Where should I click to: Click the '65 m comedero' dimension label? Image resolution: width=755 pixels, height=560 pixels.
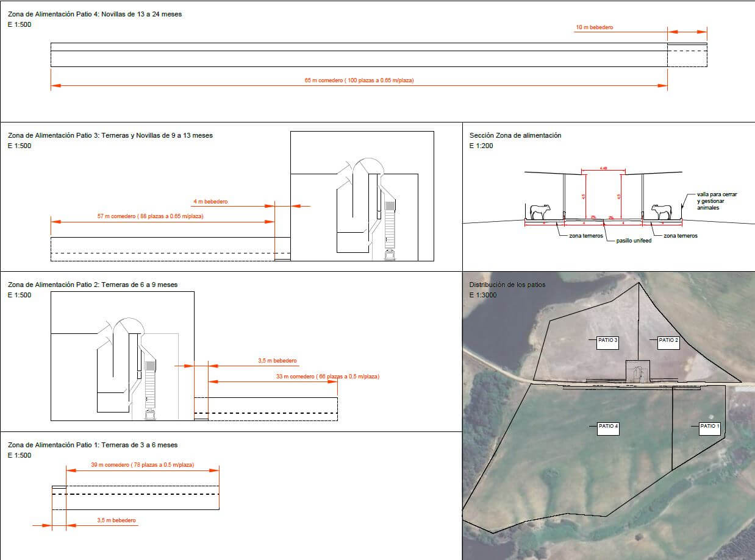point(359,80)
